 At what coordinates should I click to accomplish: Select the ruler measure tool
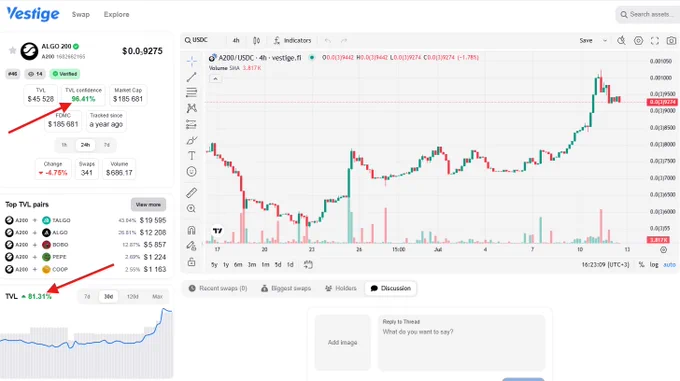[191, 192]
